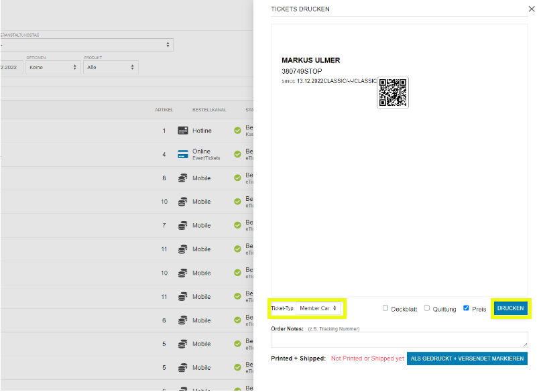Click green status checkmark in Online row
Screen dimensions: 539x392
point(237,154)
